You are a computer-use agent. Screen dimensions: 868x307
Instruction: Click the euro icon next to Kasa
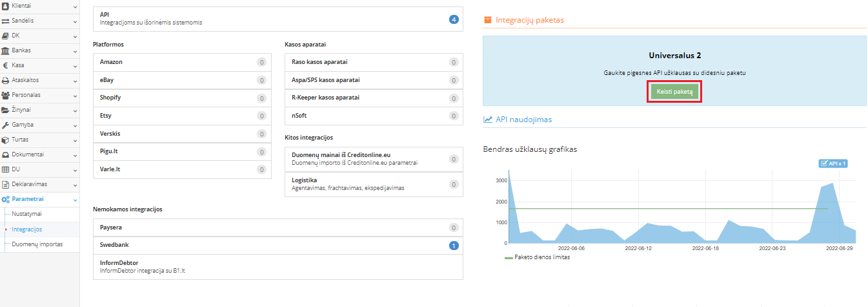point(6,65)
